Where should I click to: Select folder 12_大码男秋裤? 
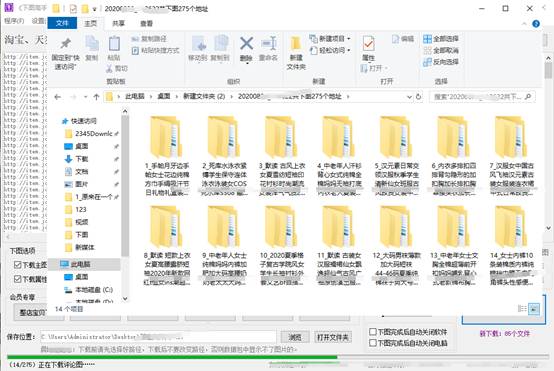[x=396, y=246]
